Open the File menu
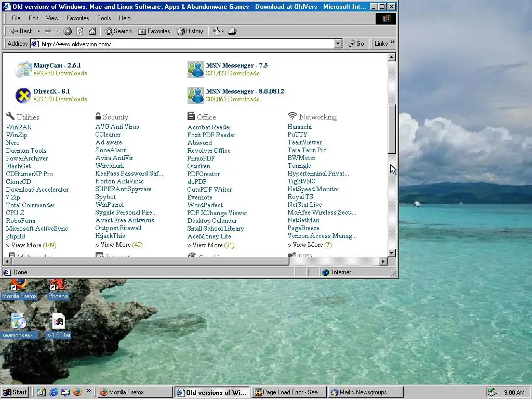This screenshot has height=399, width=532. click(x=16, y=18)
